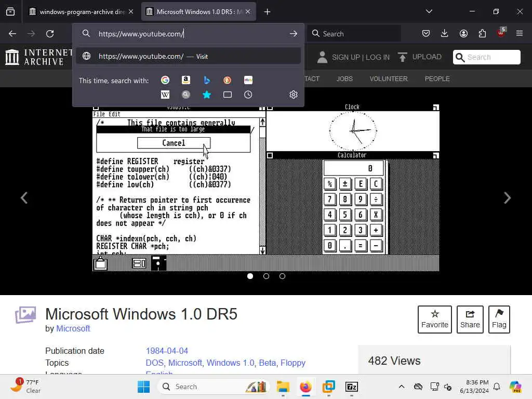The width and height of the screenshot is (532, 399).
Task: Open Firefox from the taskbar
Action: point(305,387)
